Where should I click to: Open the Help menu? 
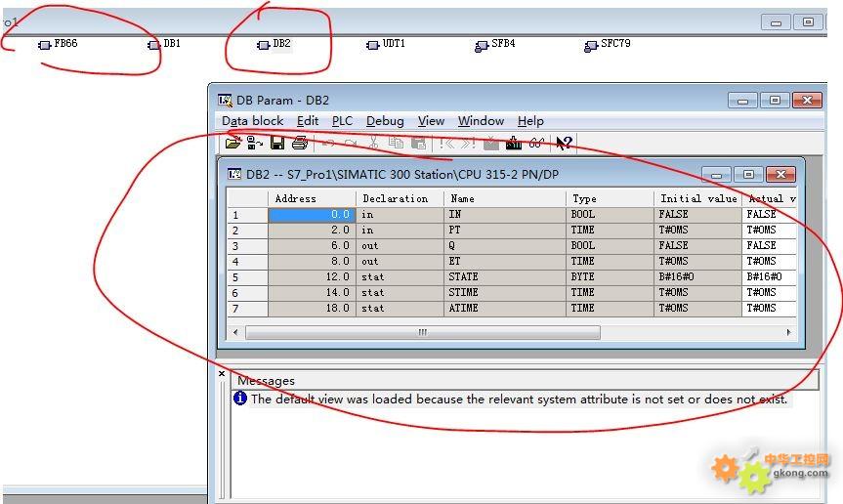coord(530,121)
